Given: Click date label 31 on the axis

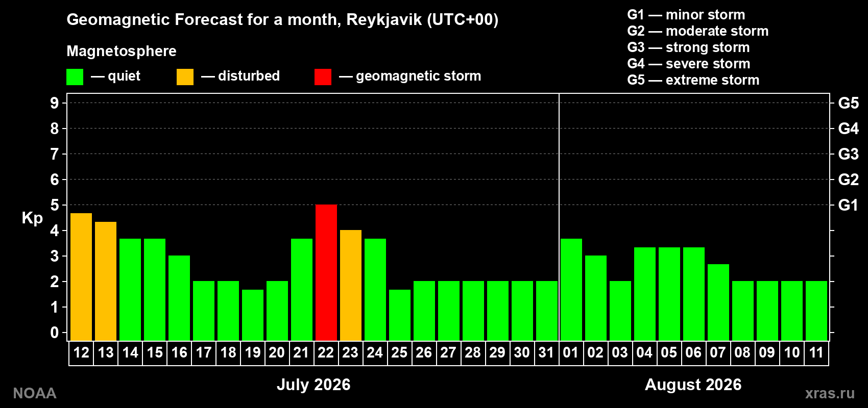Looking at the screenshot, I should click(546, 352).
